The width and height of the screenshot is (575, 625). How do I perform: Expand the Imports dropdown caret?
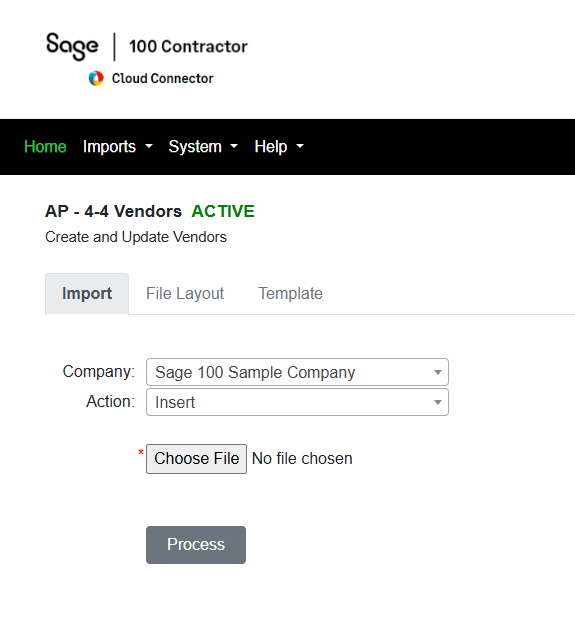[149, 147]
